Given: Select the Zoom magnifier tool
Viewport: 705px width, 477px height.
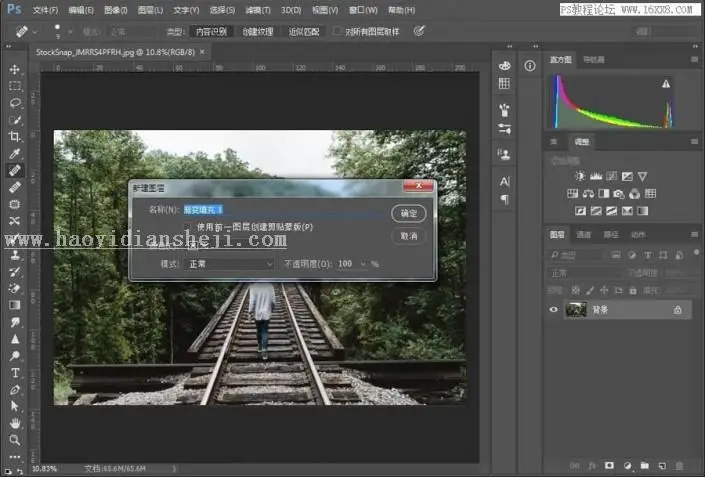Looking at the screenshot, I should point(15,440).
